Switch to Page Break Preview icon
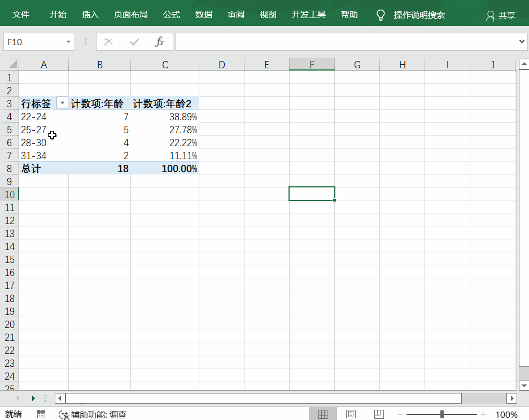The image size is (529, 420). 379,414
